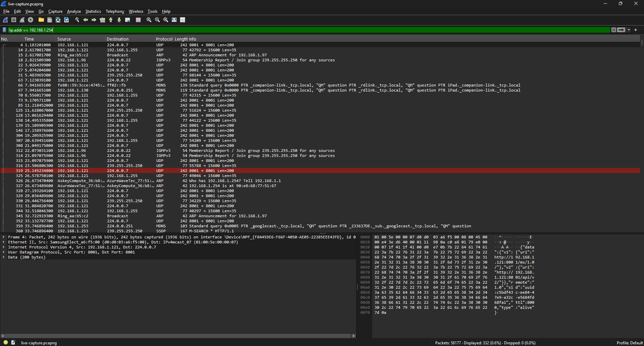Reload this capture file
Image resolution: width=644 pixels, height=346 pixels.
coord(66,20)
